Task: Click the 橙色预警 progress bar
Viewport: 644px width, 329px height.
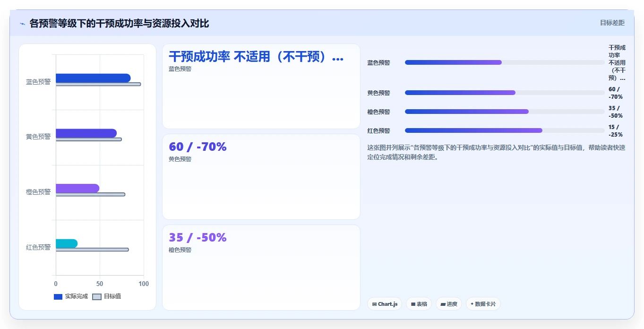Action: pyautogui.click(x=505, y=112)
